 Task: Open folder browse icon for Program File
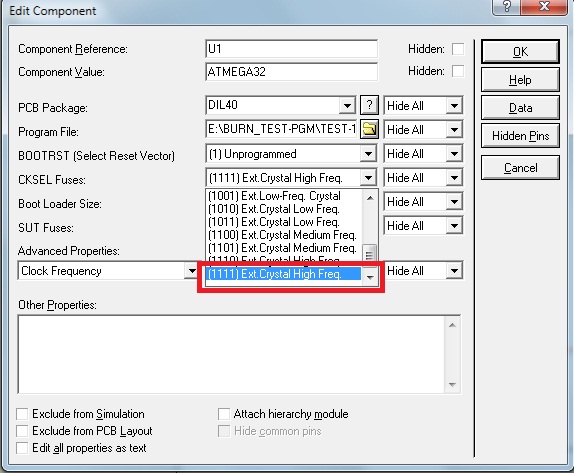pos(369,129)
